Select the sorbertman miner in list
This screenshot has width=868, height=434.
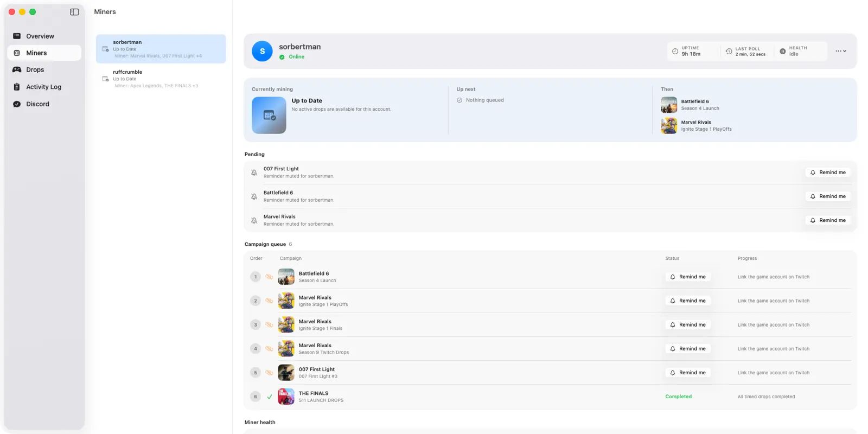coord(161,49)
